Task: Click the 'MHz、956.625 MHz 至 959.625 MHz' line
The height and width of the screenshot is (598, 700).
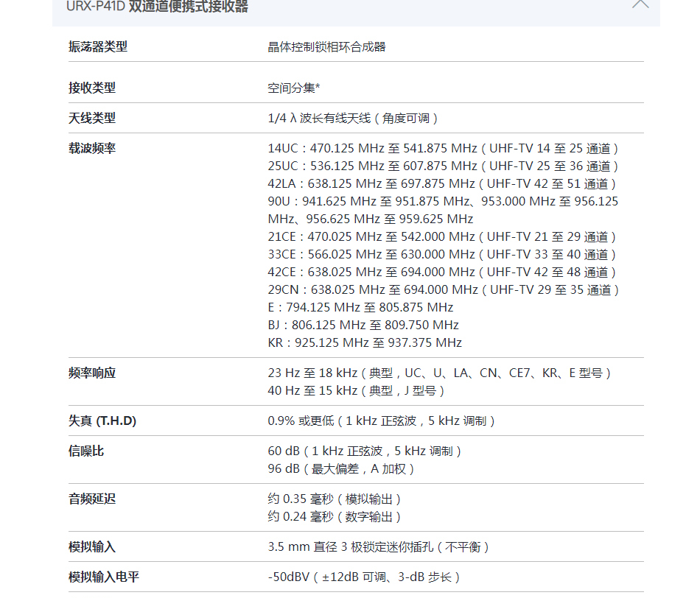Action: pos(371,219)
